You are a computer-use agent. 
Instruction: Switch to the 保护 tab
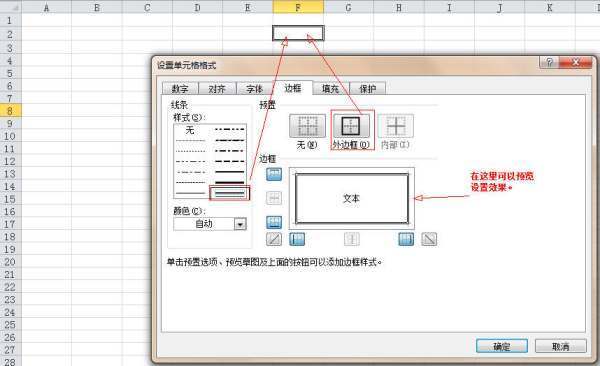click(x=367, y=89)
